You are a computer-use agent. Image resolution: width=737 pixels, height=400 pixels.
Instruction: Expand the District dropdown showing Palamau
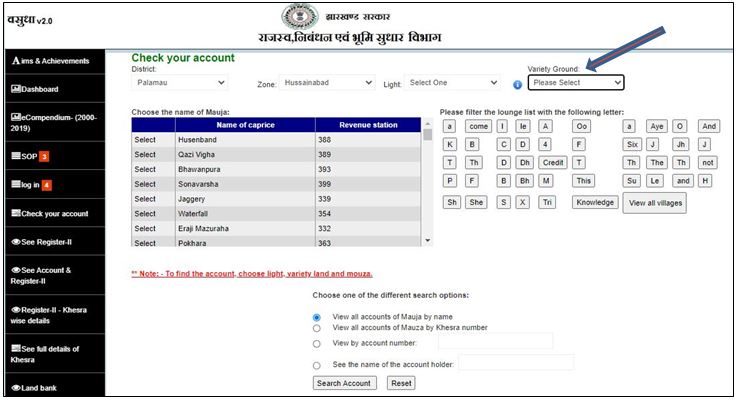(x=180, y=83)
